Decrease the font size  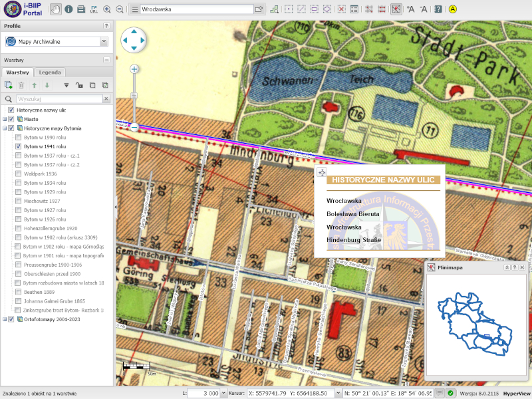point(424,9)
